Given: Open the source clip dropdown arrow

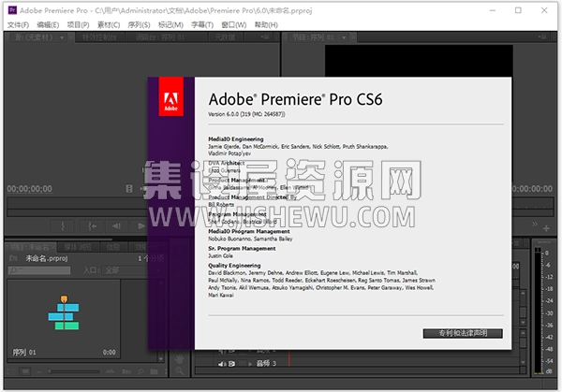Looking at the screenshot, I should tap(62, 37).
